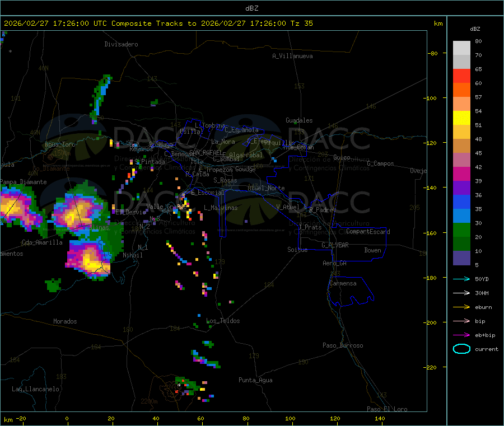Click the 'Lag.Llancanelo' map label

pyautogui.click(x=35, y=389)
